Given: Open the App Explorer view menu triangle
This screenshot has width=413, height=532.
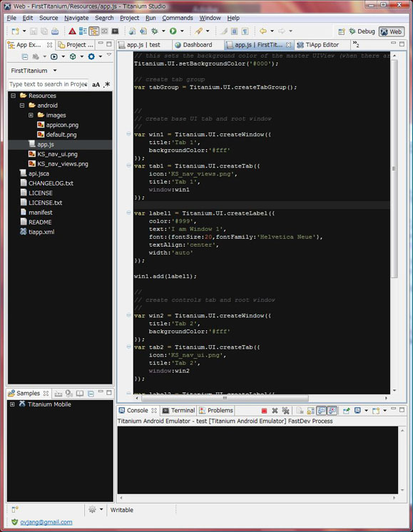Looking at the screenshot, I should pos(108,55).
